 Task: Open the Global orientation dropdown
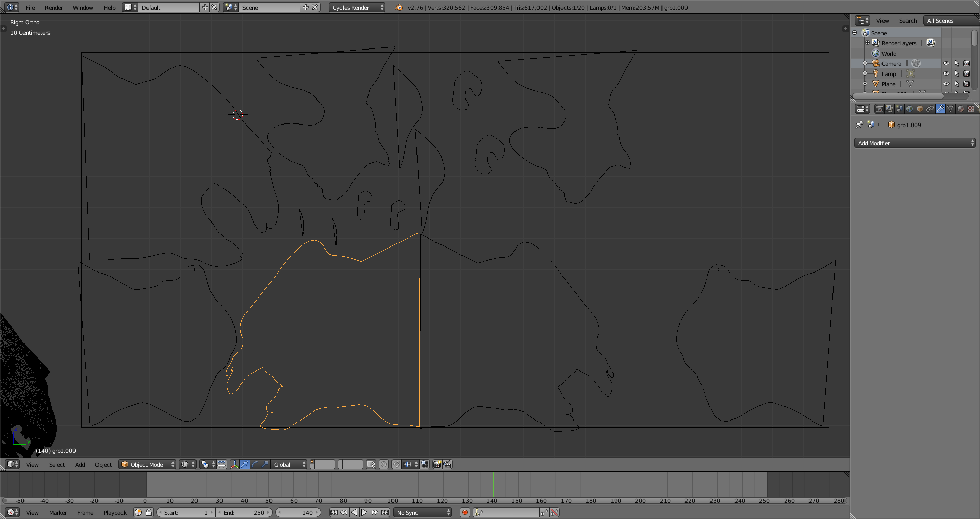point(288,464)
